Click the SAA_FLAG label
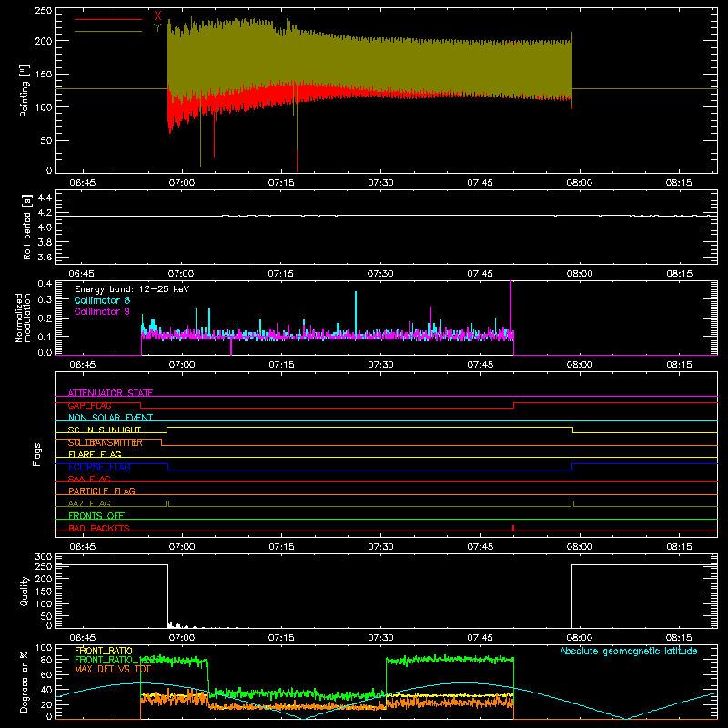728x728 pixels. point(89,479)
